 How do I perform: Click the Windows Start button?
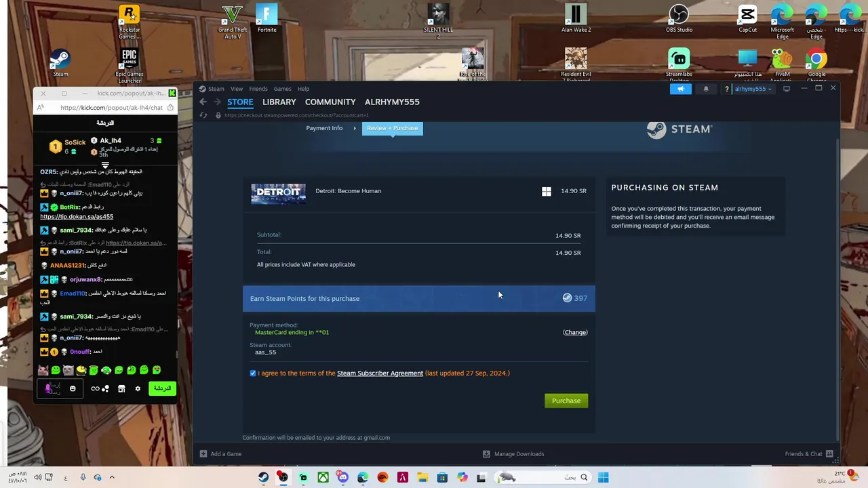(x=604, y=477)
